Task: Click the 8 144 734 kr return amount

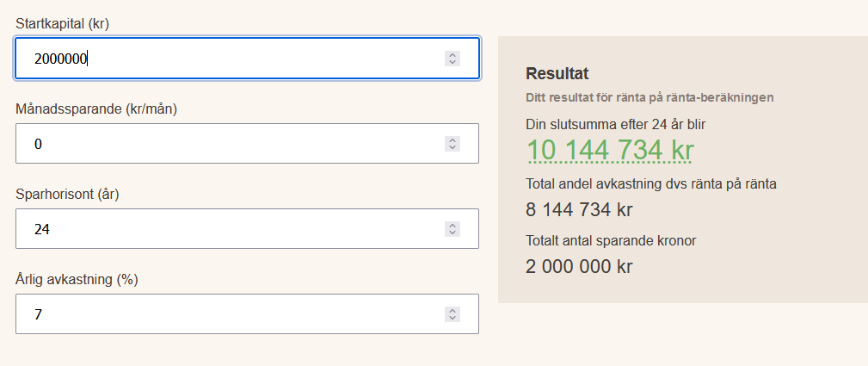Action: point(579,209)
